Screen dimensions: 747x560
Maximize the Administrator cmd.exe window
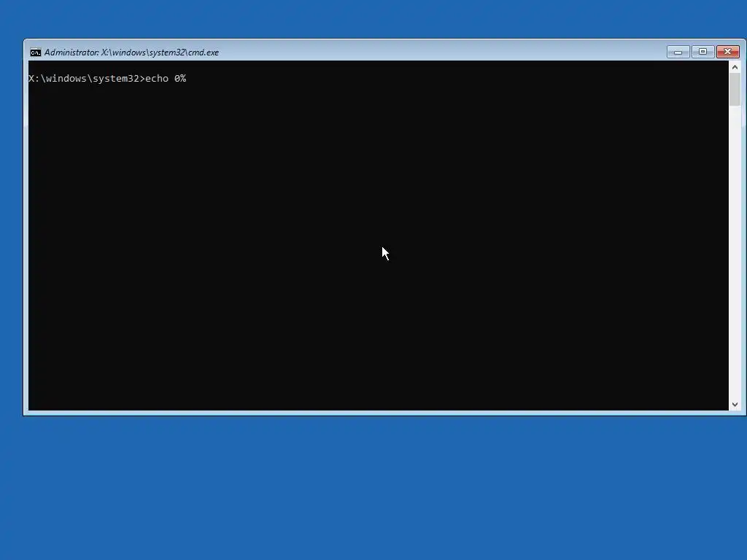(703, 52)
